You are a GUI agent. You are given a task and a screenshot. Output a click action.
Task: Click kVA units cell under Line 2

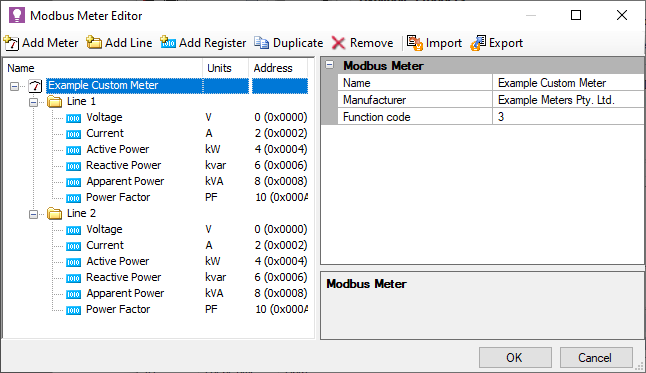[x=214, y=293]
